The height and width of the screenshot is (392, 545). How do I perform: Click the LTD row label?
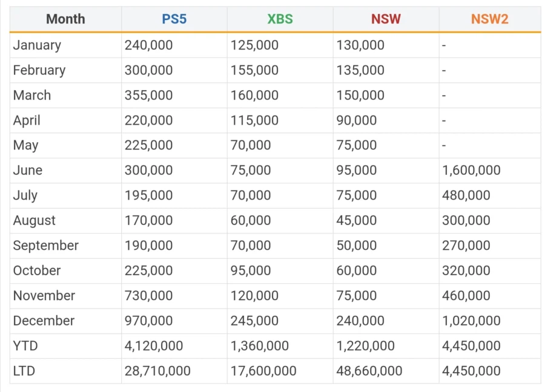click(24, 371)
